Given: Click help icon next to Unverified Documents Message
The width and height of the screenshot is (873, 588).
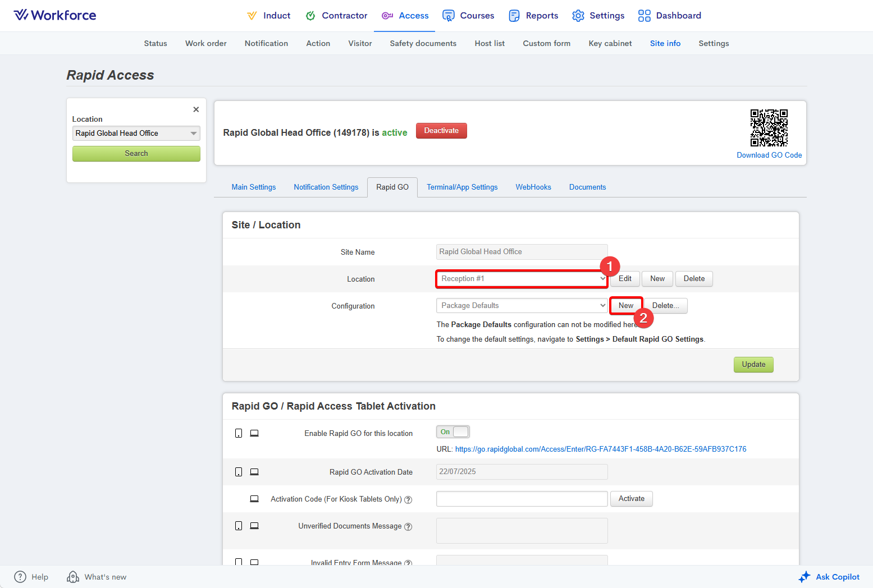Looking at the screenshot, I should (x=408, y=527).
